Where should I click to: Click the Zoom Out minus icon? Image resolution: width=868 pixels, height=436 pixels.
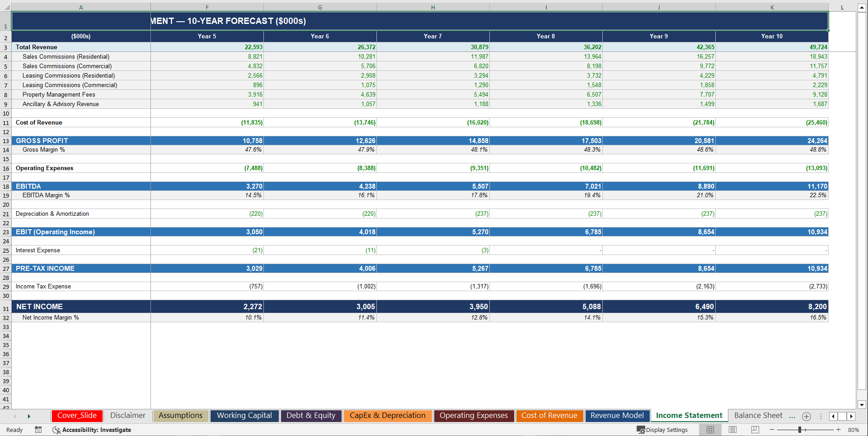773,430
